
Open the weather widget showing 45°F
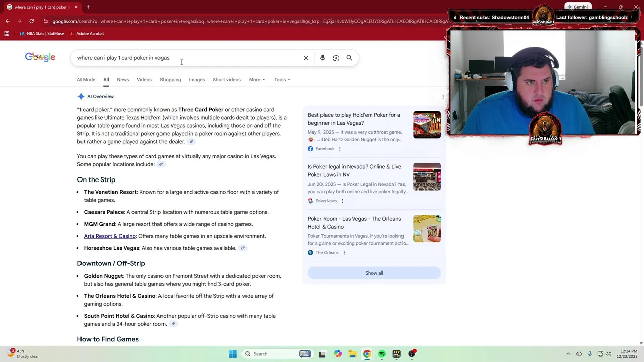coord(23,354)
